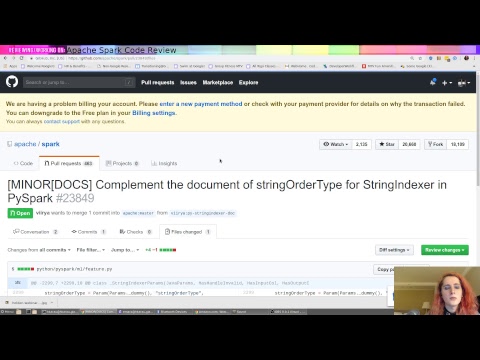
Task: Click the vilrya head branch label
Action: tap(203, 213)
